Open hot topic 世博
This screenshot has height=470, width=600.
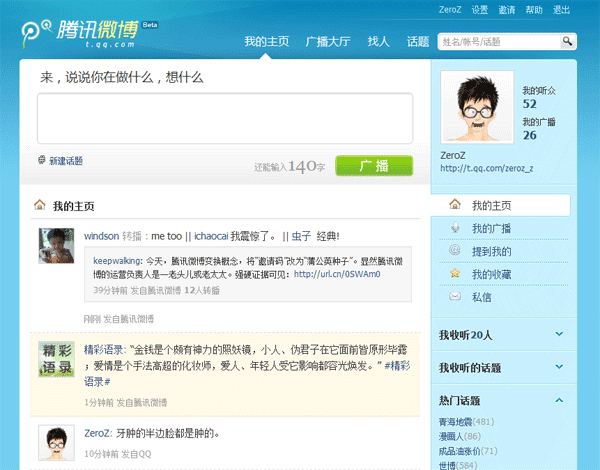click(447, 465)
